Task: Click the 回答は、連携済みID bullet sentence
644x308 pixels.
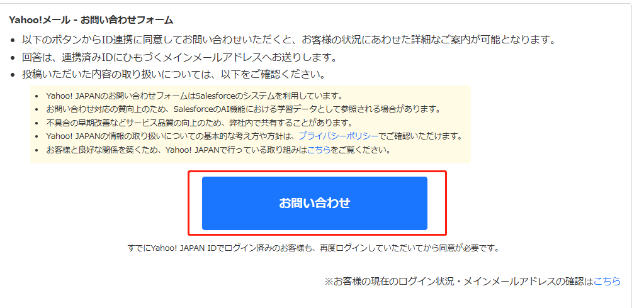Action: point(179,57)
